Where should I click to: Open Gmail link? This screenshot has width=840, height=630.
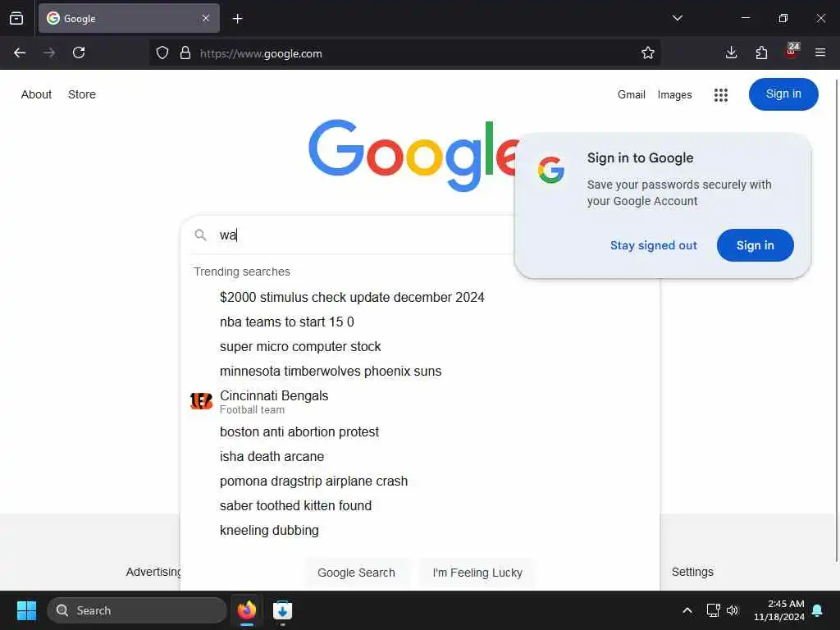point(631,95)
